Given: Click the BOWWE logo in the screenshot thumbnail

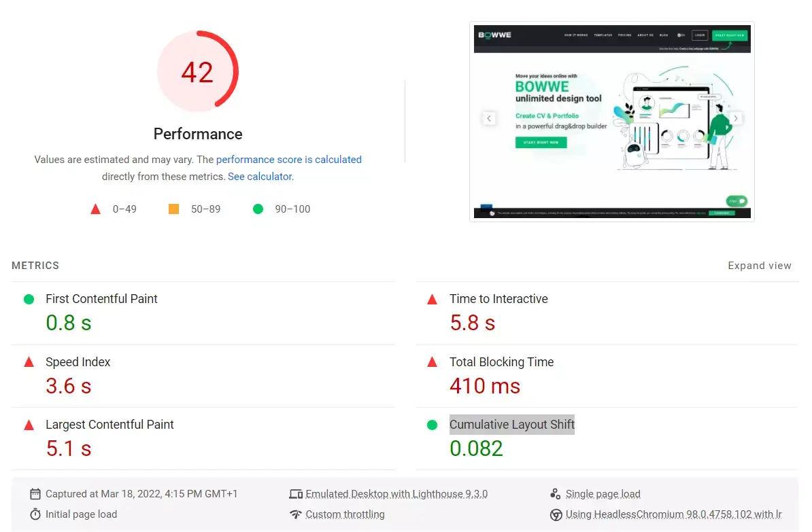Looking at the screenshot, I should coord(494,35).
